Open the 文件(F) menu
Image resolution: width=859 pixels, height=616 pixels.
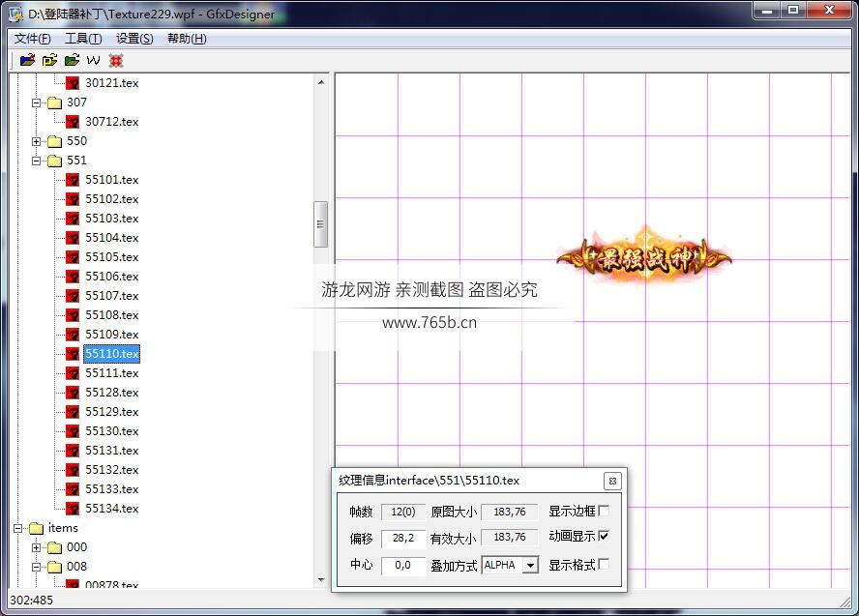(x=32, y=39)
